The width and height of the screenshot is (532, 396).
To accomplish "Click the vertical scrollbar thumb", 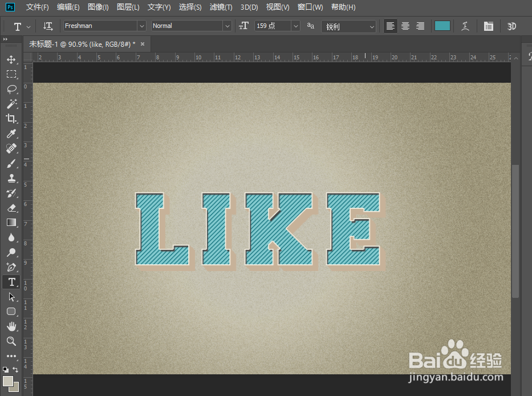I will pyautogui.click(x=515, y=231).
